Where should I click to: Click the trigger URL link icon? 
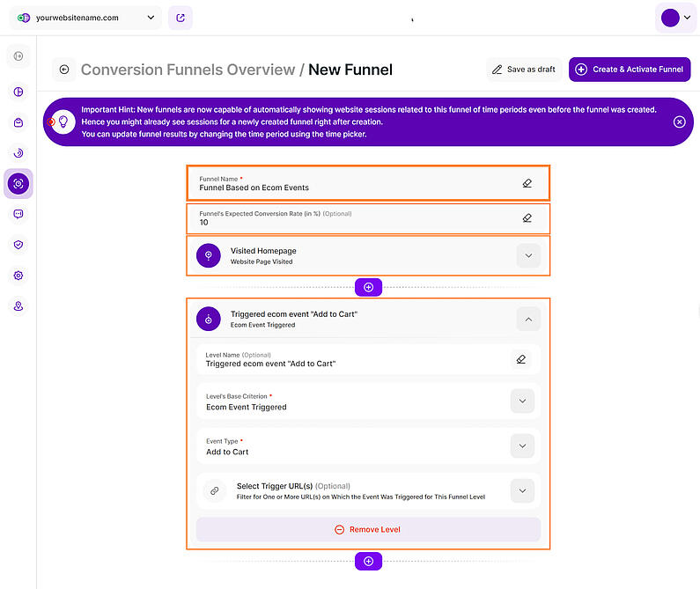(215, 490)
